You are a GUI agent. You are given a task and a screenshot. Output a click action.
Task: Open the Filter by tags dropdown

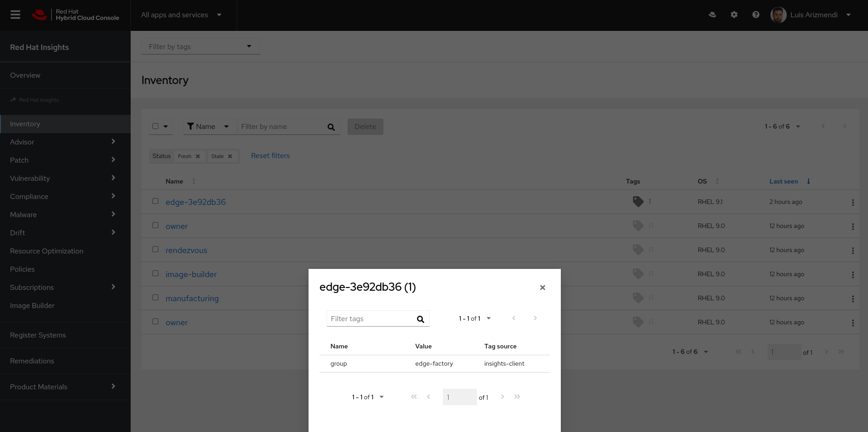tap(201, 46)
